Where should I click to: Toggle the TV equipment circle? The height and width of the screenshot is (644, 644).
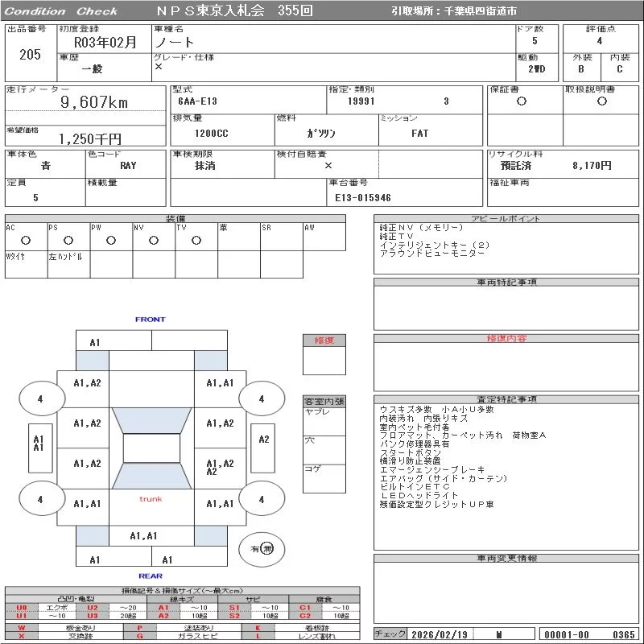196,240
